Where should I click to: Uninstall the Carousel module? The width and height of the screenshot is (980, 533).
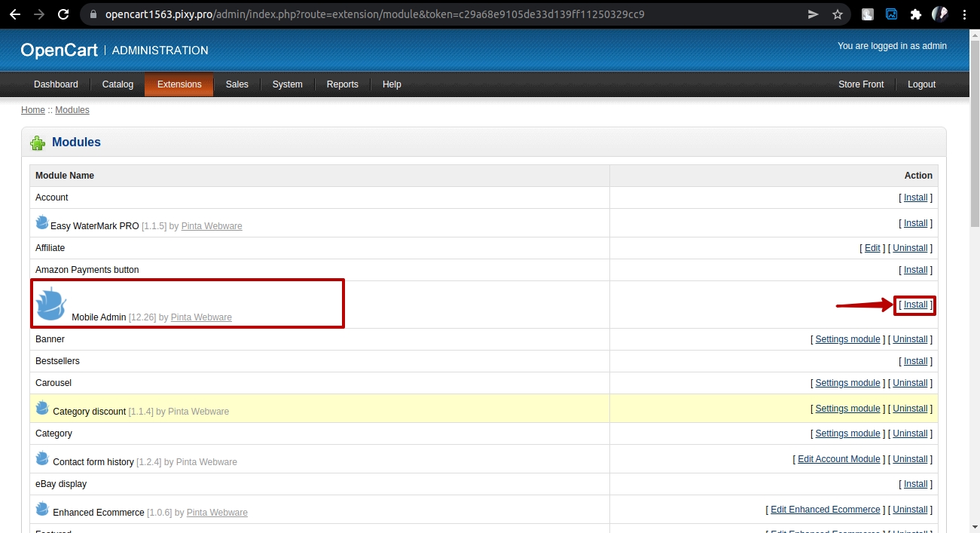point(910,383)
